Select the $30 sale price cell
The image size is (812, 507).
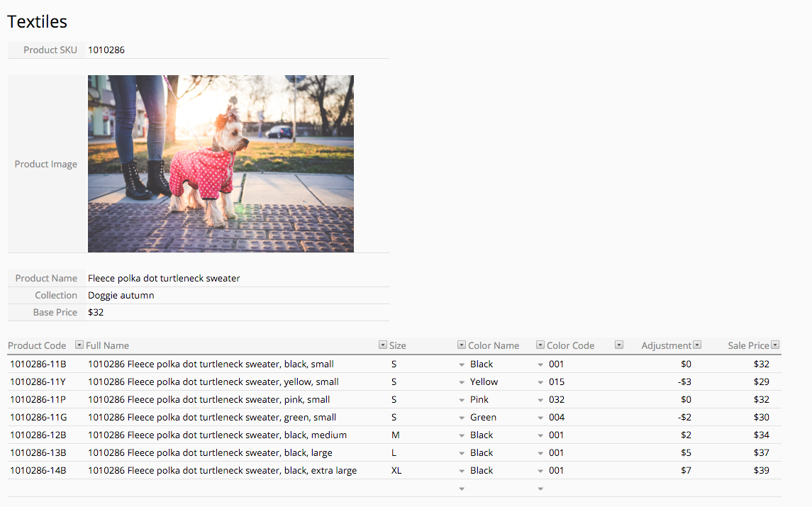pyautogui.click(x=761, y=417)
